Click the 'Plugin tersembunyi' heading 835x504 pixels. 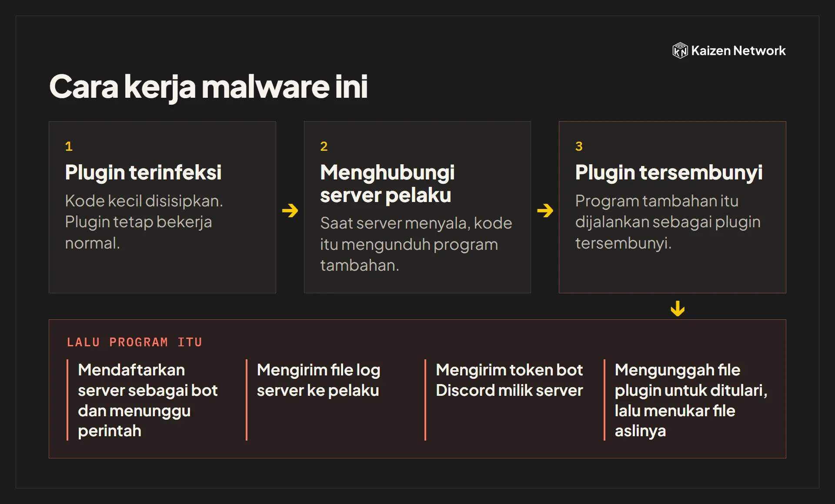(668, 172)
